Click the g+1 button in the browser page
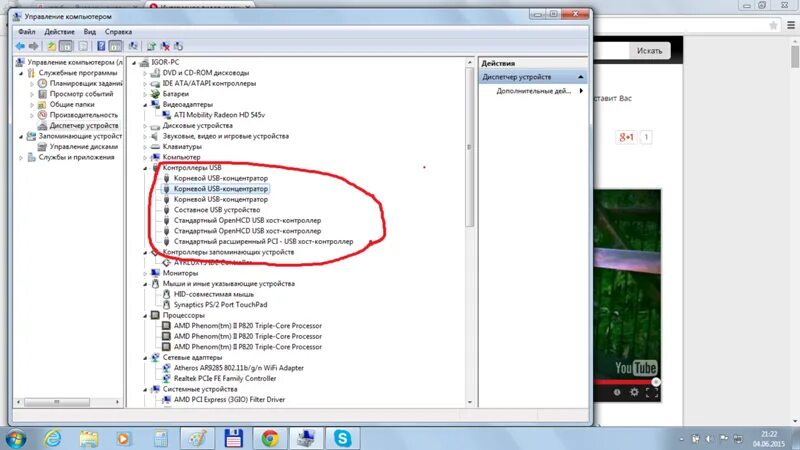800x450 pixels. (x=626, y=137)
